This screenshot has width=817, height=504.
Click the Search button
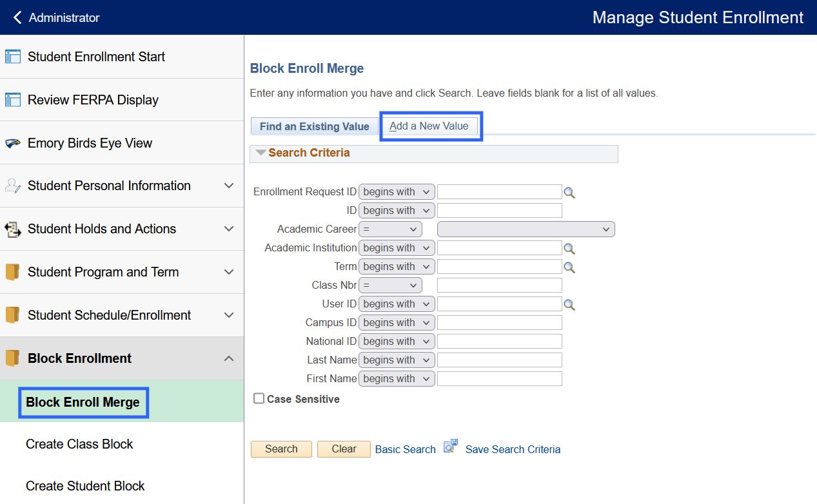[x=281, y=449]
